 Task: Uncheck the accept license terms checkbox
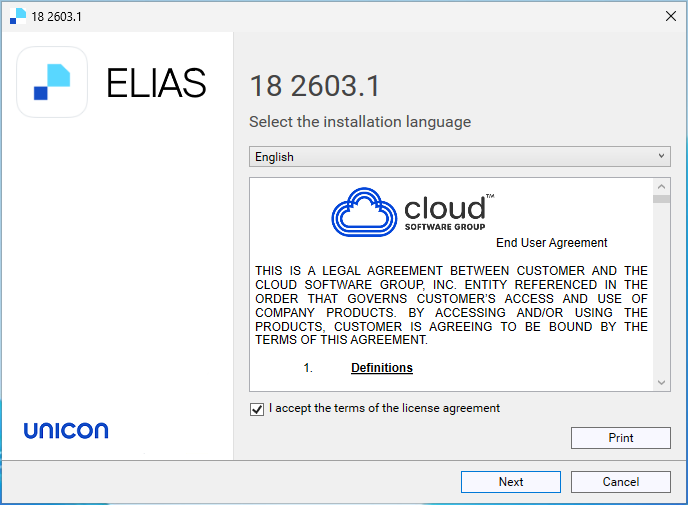point(257,409)
